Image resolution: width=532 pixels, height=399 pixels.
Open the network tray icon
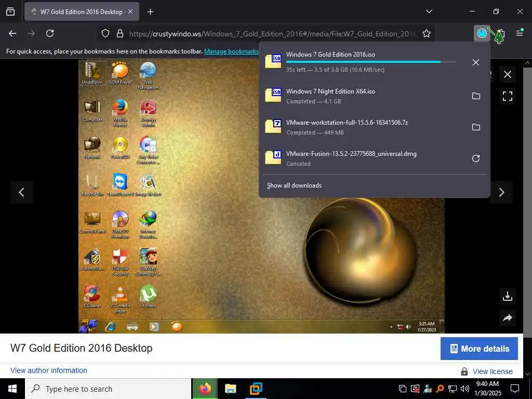pyautogui.click(x=453, y=389)
